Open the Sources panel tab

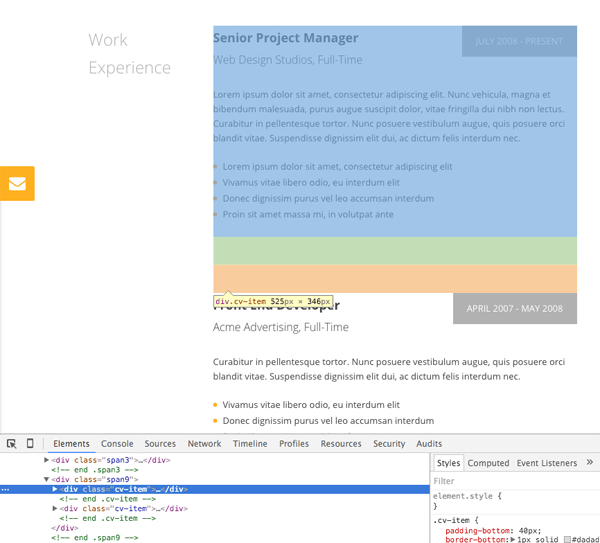(160, 444)
